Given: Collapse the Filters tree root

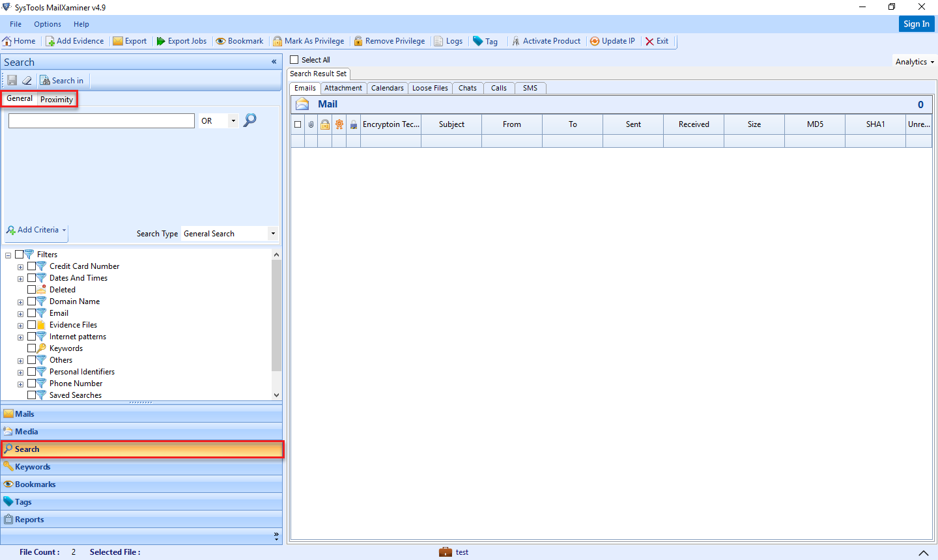Looking at the screenshot, I should (8, 255).
